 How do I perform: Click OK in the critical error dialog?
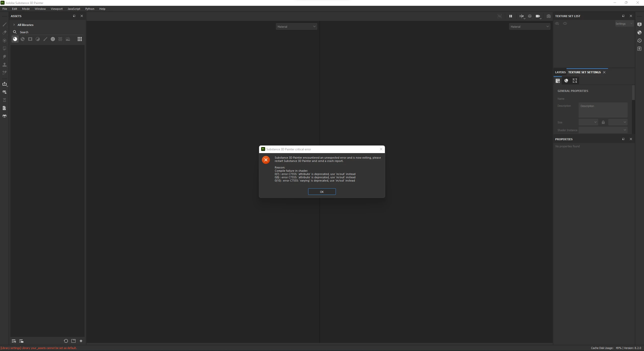tap(322, 192)
